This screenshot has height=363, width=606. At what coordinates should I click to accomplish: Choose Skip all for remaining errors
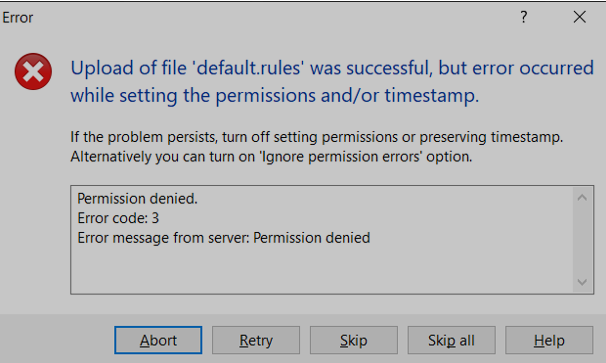[451, 340]
